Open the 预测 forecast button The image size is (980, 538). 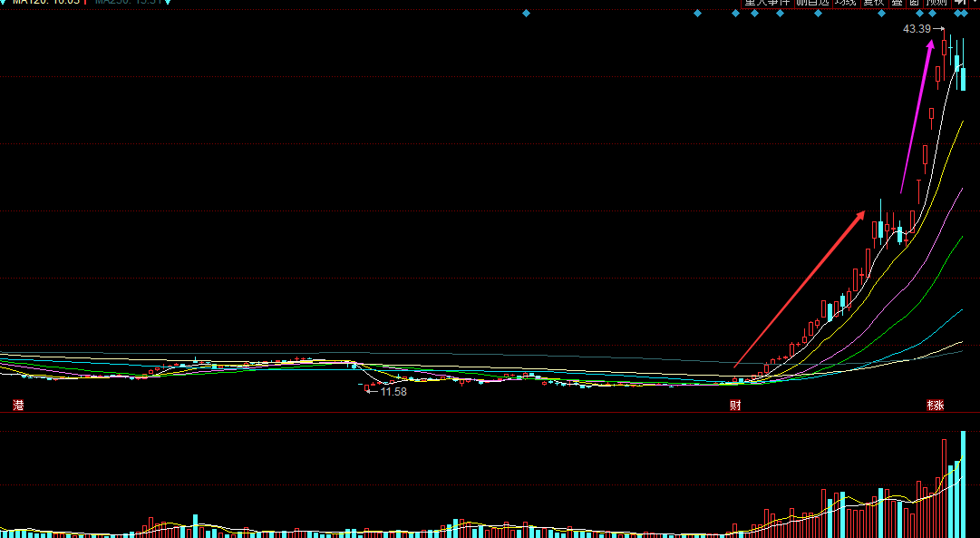[x=936, y=3]
